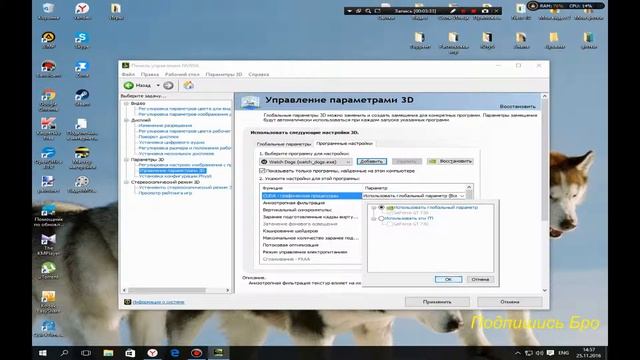Open the Watch Dogs program dropdown
The width and height of the screenshot is (640, 360).
306,162
